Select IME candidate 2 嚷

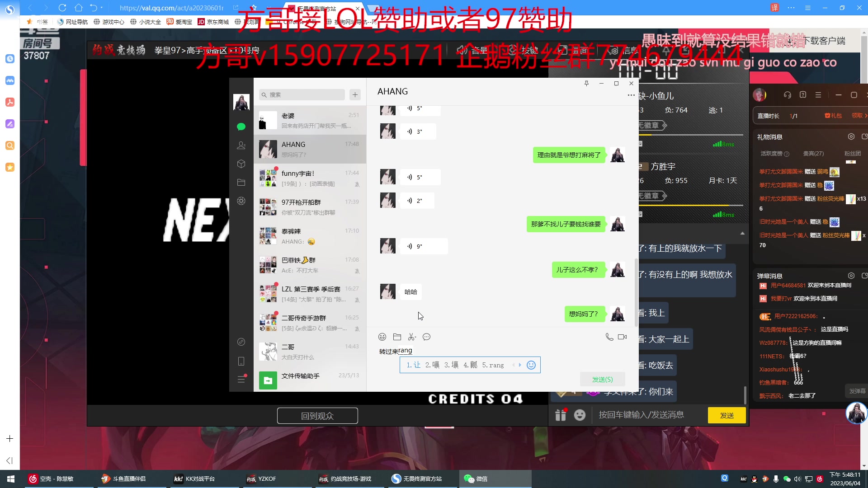432,365
